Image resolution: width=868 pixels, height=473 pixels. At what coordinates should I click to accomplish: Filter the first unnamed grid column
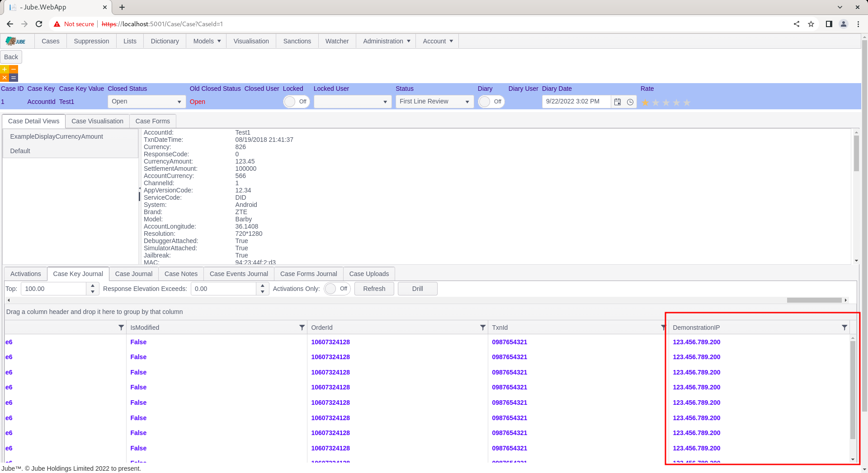point(121,328)
